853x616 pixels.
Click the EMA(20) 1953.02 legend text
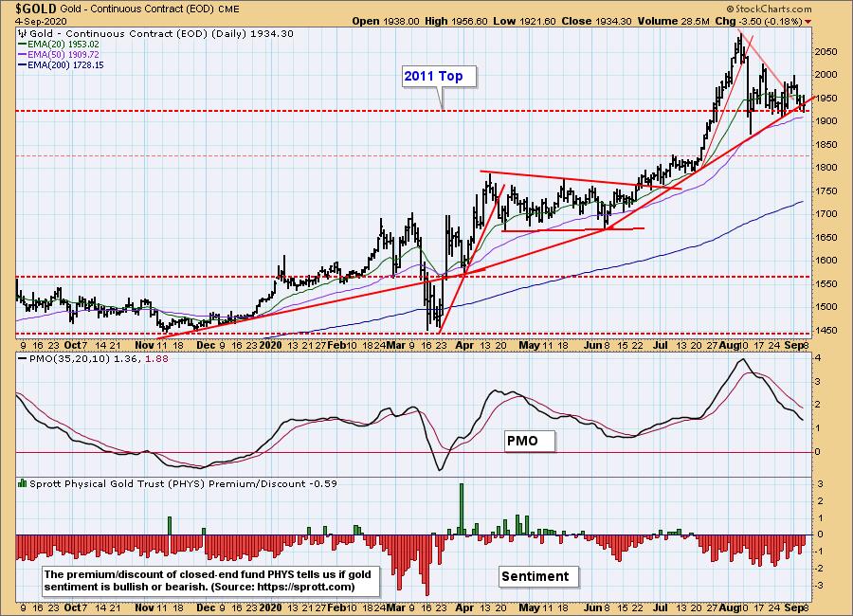(x=64, y=45)
